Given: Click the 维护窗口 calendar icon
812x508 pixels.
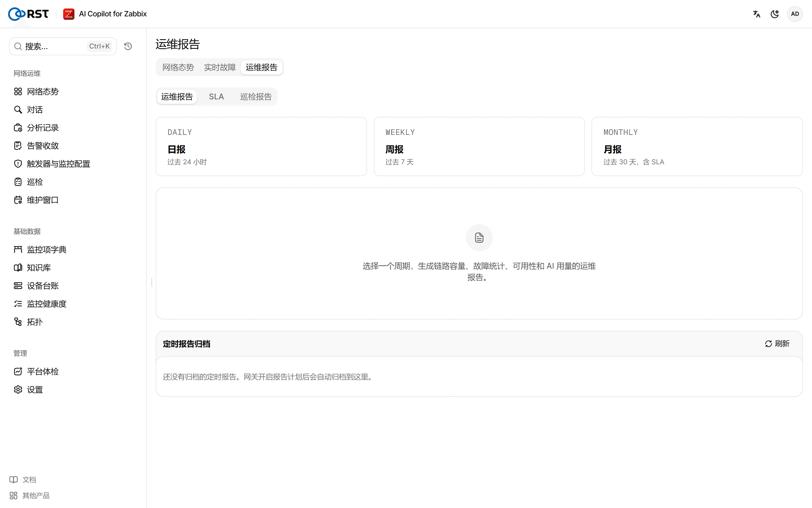Looking at the screenshot, I should click(x=18, y=200).
